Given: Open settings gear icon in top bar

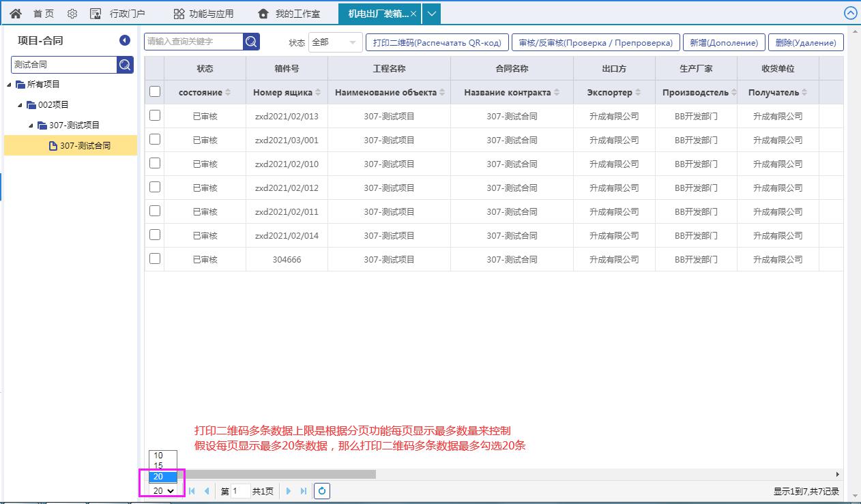Looking at the screenshot, I should point(72,14).
